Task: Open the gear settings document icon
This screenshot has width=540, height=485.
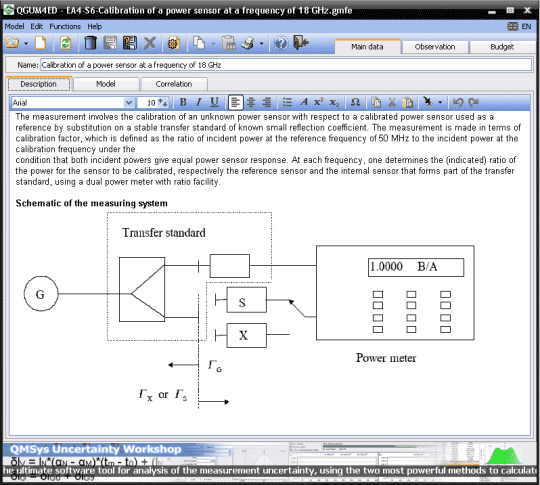Action: click(x=174, y=43)
